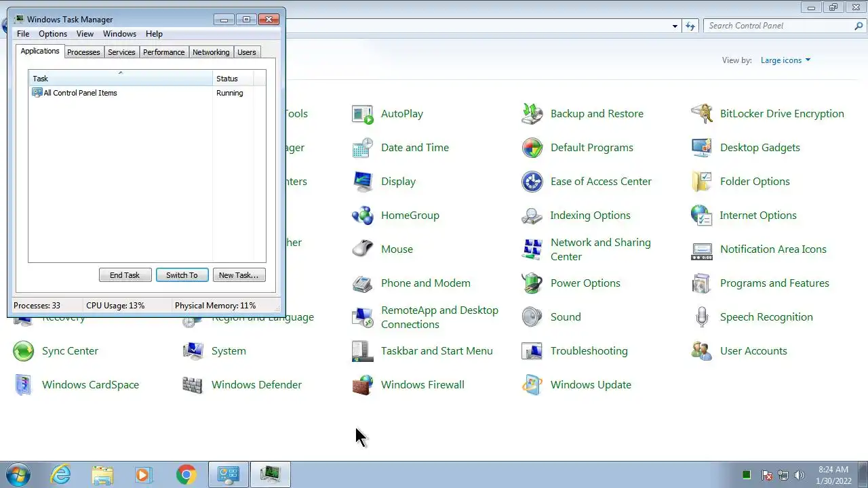Switch to the Users tab
Image resolution: width=868 pixels, height=488 pixels.
247,52
